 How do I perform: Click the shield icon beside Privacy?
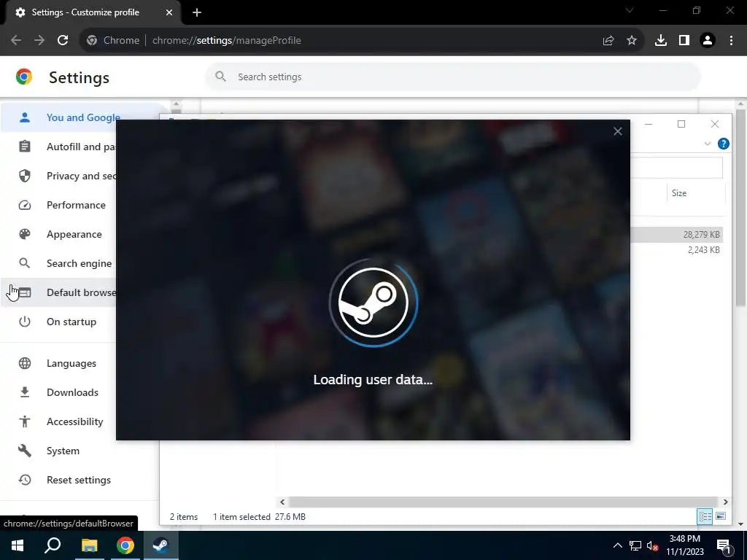coord(25,176)
